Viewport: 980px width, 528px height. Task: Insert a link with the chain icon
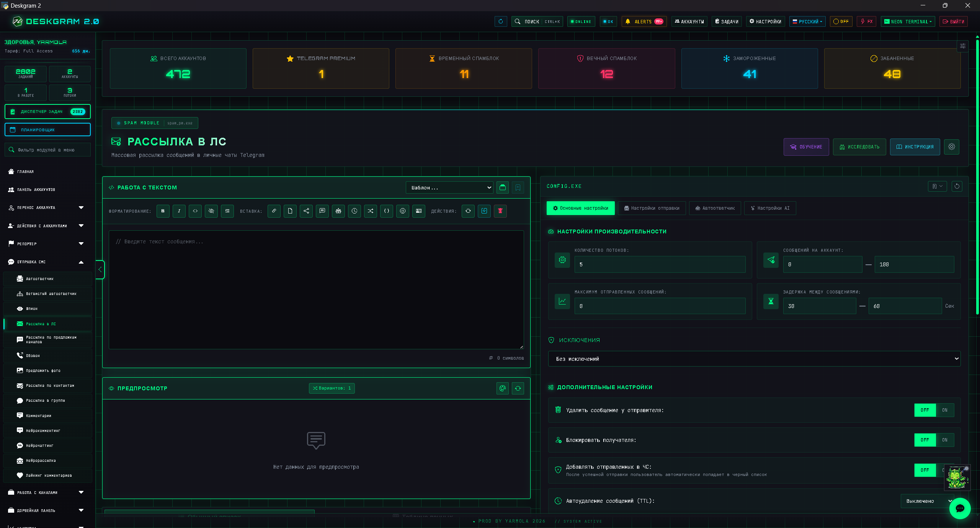274,211
